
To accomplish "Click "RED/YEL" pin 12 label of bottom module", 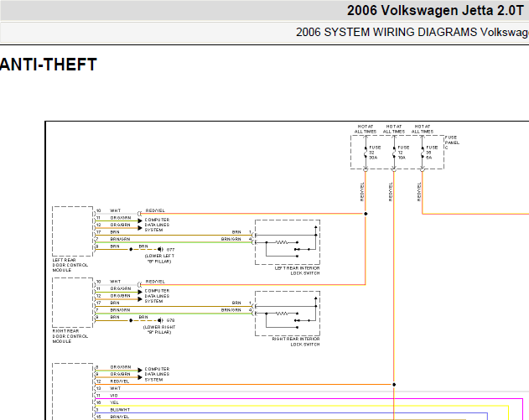I will [x=119, y=381].
